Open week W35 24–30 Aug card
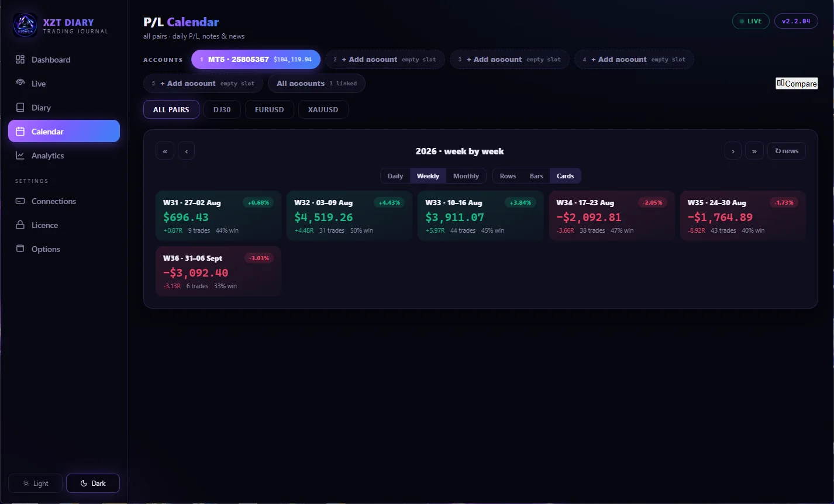Viewport: 834px width, 504px height. pos(742,216)
